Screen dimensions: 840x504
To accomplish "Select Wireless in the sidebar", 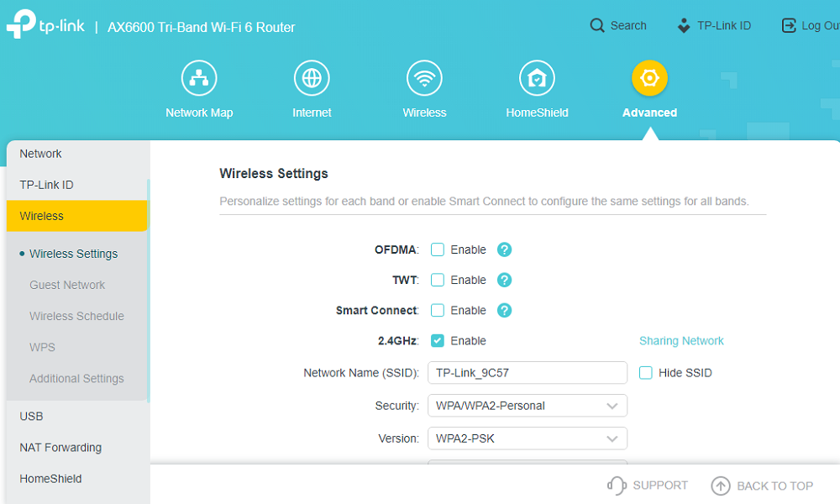I will (76, 216).
